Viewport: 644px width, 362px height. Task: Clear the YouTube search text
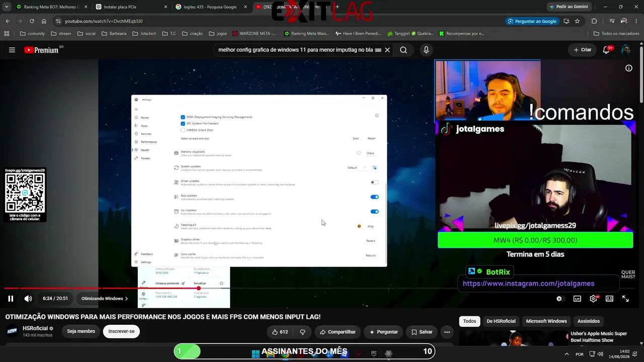click(x=387, y=50)
